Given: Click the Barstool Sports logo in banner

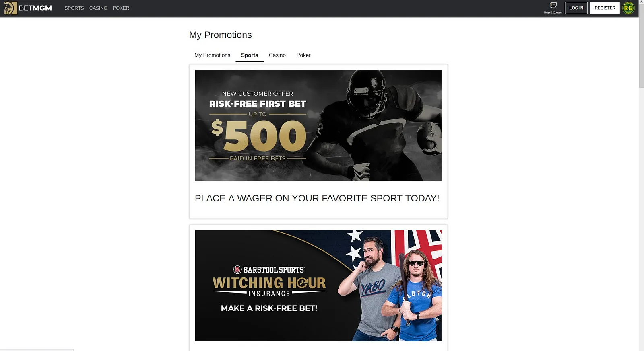Looking at the screenshot, I should point(269,270).
